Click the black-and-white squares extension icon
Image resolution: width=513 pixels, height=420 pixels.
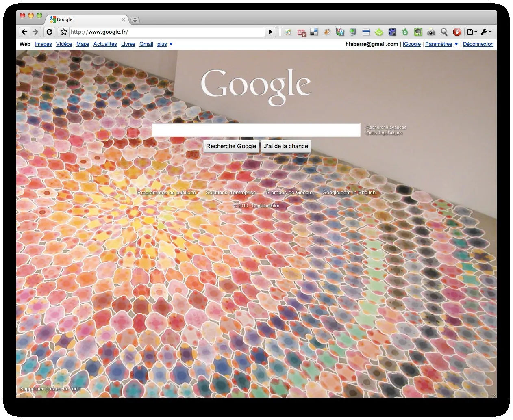[x=314, y=32]
